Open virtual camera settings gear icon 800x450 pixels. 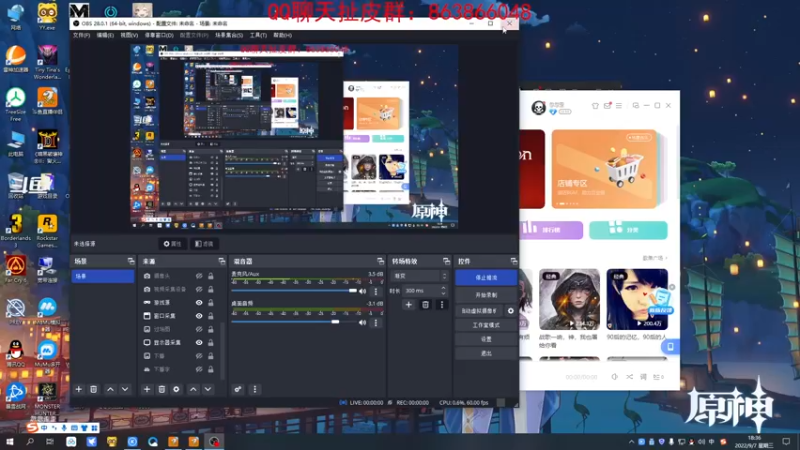pos(511,311)
